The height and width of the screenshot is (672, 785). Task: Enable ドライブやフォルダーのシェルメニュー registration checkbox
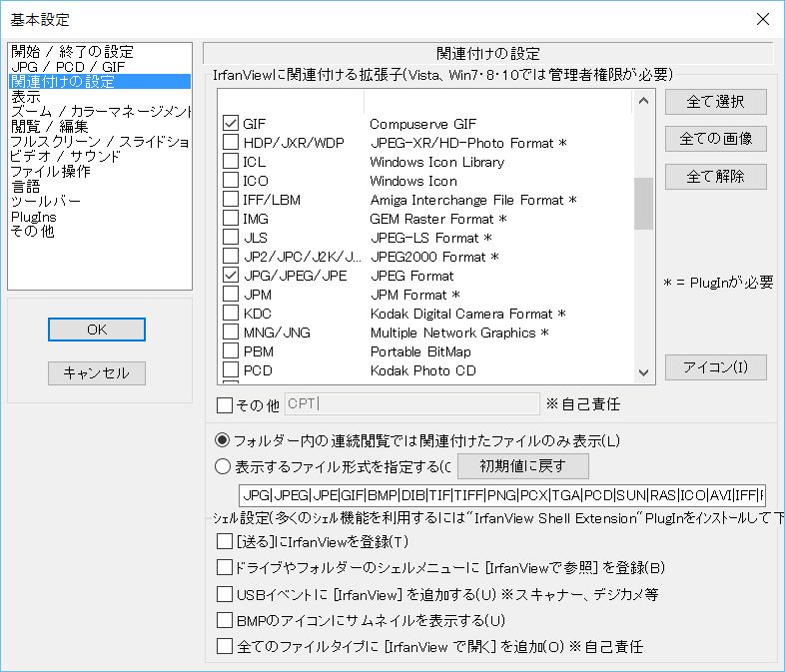225,567
